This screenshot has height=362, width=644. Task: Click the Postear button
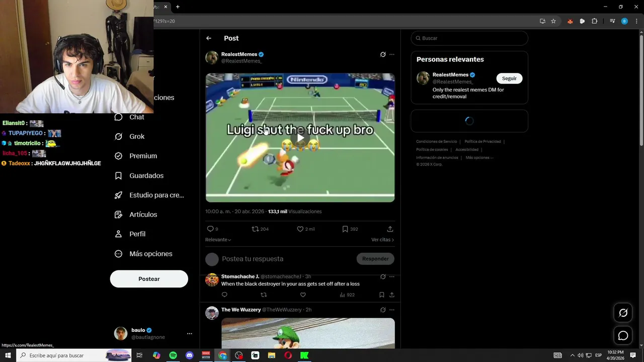(x=149, y=279)
